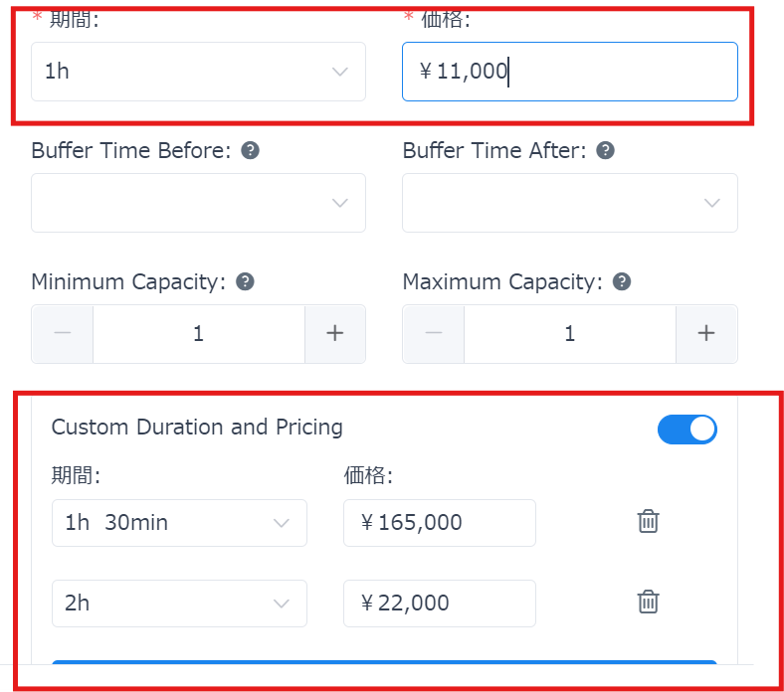Click help icon next to Minimum Capacity

point(245,282)
